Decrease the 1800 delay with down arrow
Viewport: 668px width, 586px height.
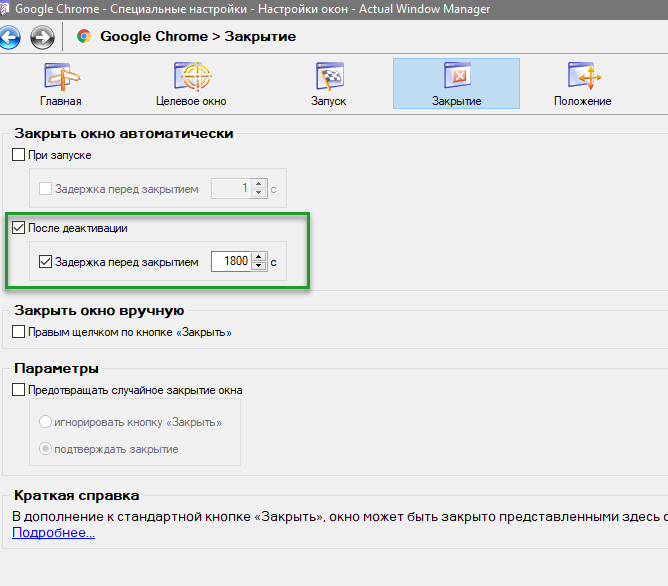259,266
